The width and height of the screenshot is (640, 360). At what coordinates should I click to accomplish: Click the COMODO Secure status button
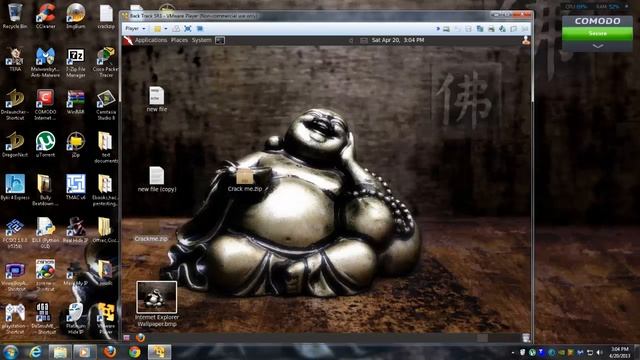click(x=598, y=34)
